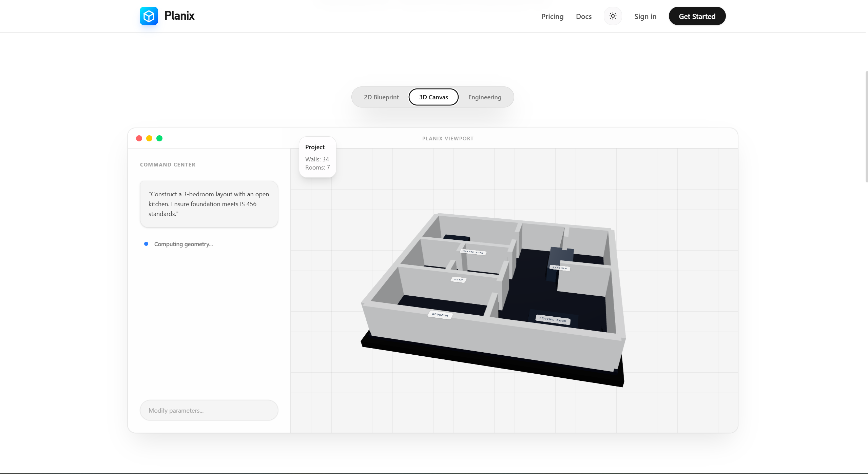Click the blue Computing geometry status dot
The image size is (868, 474).
click(146, 244)
